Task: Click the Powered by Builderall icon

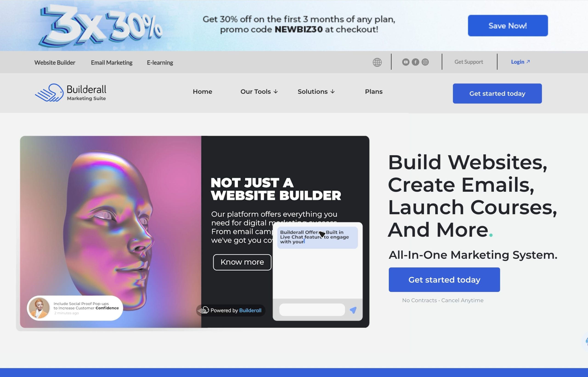Action: click(204, 310)
